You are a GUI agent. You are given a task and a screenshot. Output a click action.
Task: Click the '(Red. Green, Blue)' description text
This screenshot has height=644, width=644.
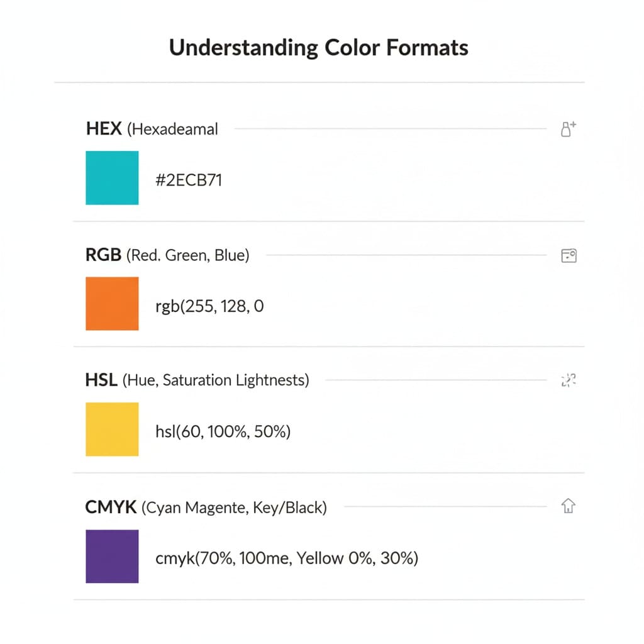(188, 256)
